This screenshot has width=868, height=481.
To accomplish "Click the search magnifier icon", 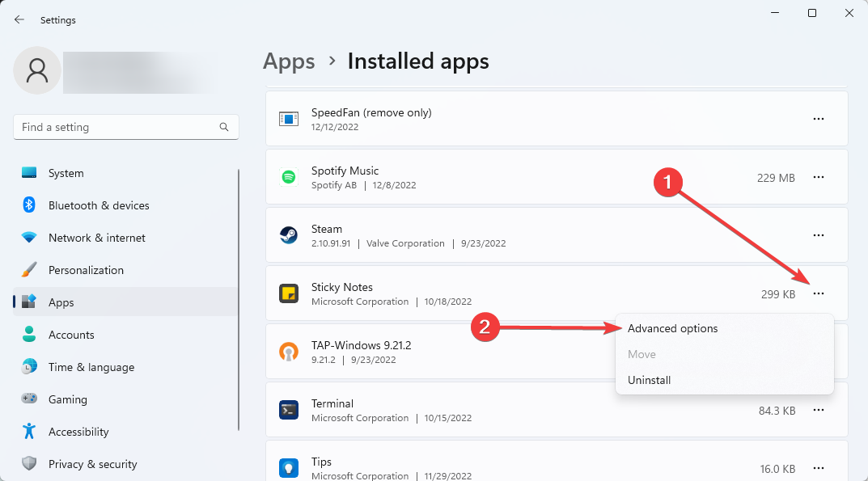I will click(223, 127).
